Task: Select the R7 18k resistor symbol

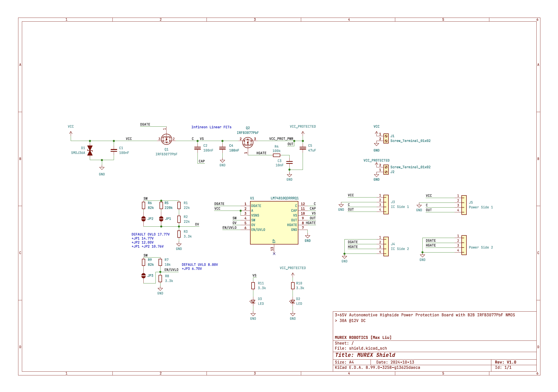Action: 160,262
